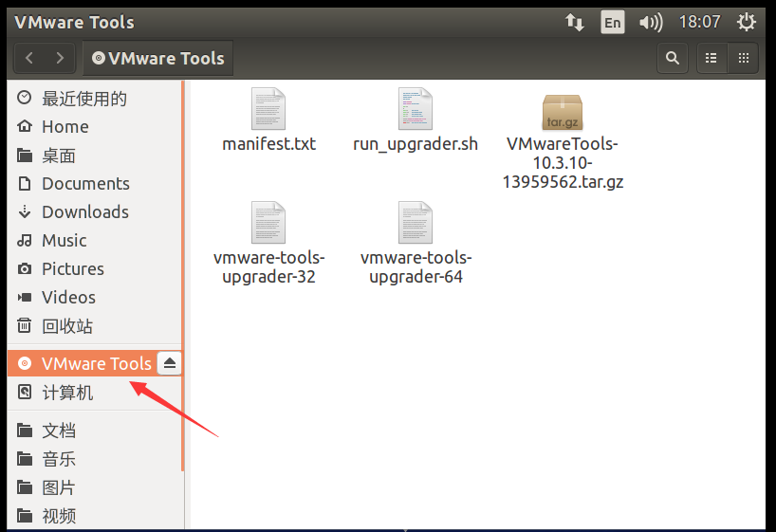Screen dimensions: 776x532
Task: Click the camera icon beside Pictures
Action: (25, 268)
